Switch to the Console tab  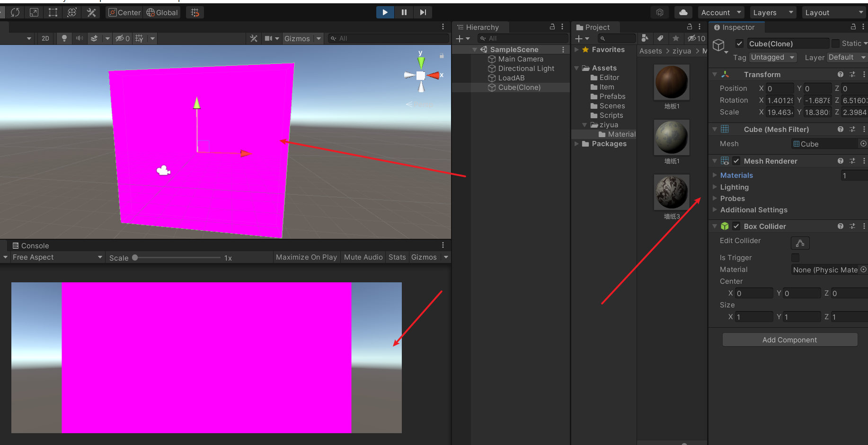pos(31,245)
